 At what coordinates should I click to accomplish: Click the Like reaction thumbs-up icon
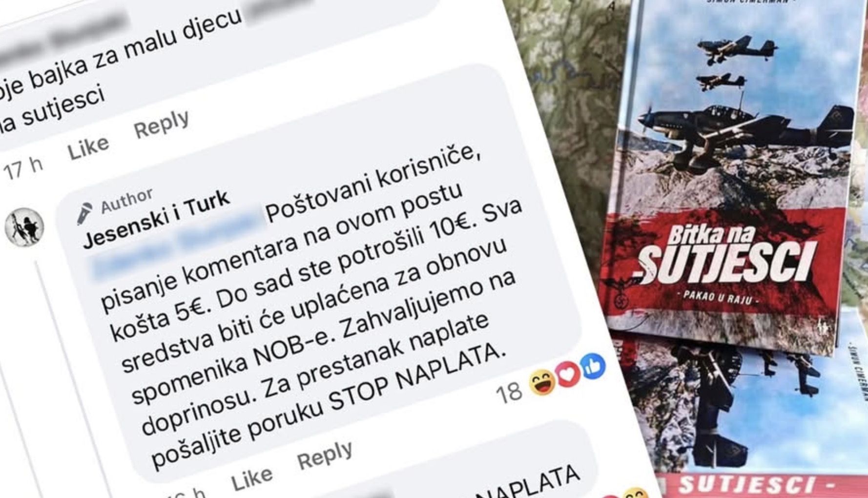pyautogui.click(x=593, y=367)
